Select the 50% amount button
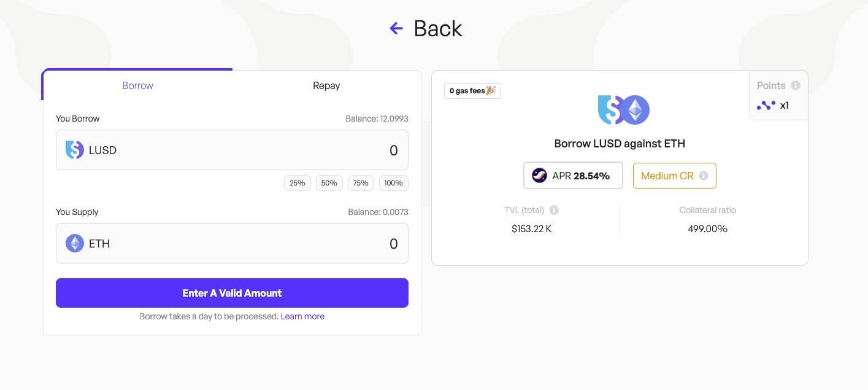 (329, 183)
